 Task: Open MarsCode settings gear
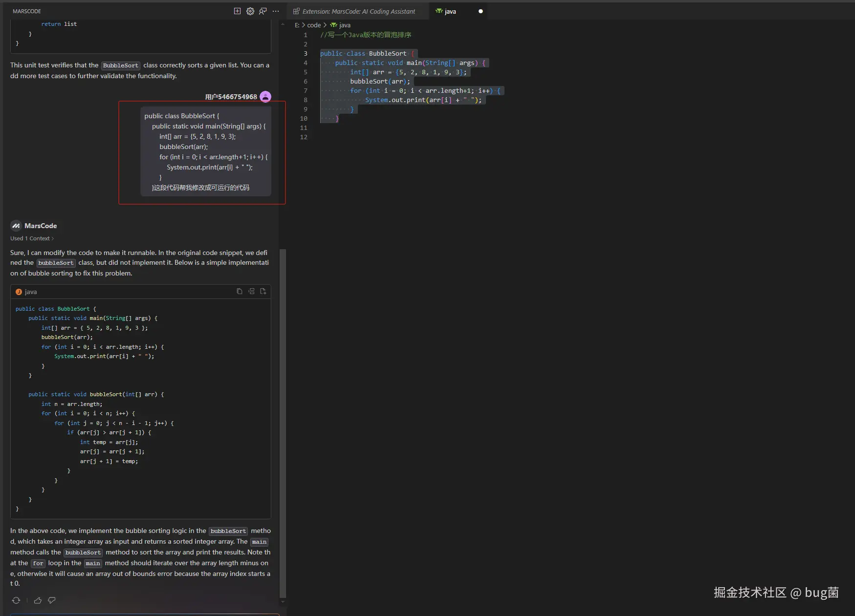(x=250, y=11)
